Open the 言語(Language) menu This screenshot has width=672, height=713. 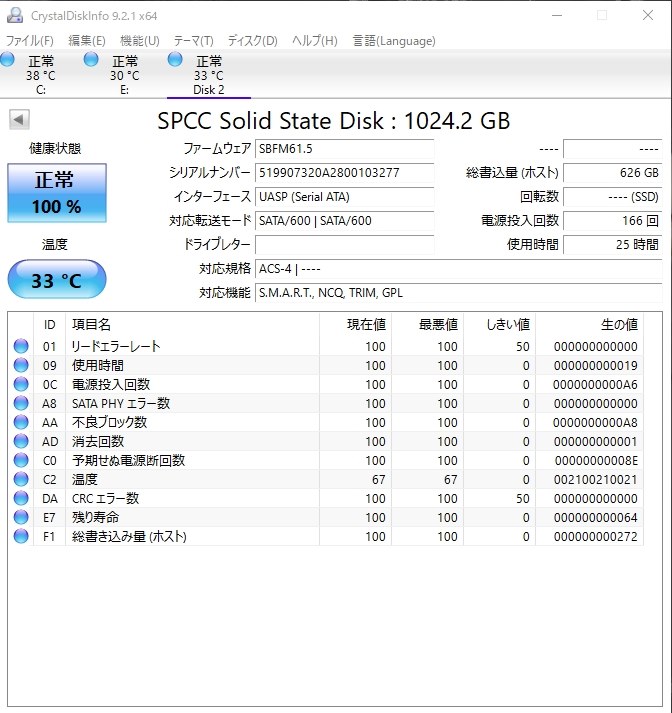[x=394, y=41]
